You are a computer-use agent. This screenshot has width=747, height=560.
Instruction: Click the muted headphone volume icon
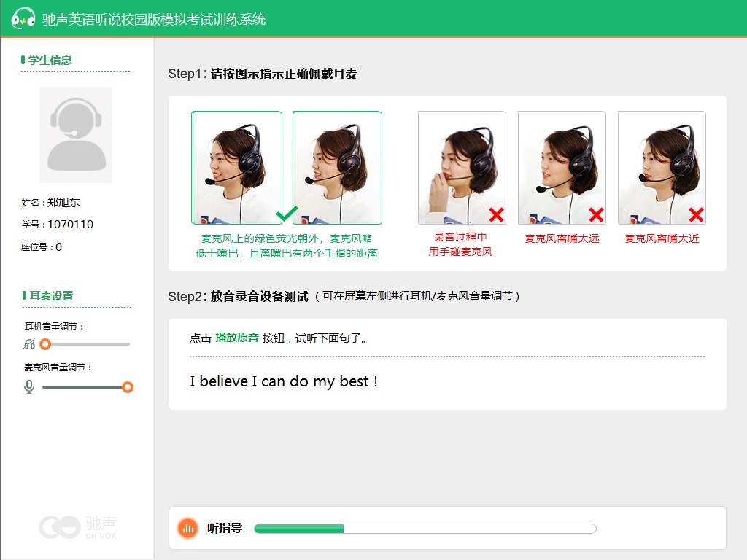pos(29,344)
